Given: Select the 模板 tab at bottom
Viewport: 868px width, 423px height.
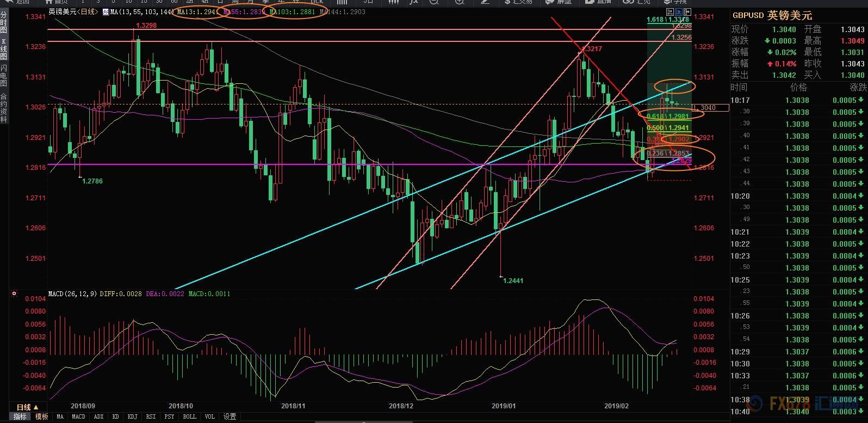Looking at the screenshot, I should pyautogui.click(x=41, y=416).
